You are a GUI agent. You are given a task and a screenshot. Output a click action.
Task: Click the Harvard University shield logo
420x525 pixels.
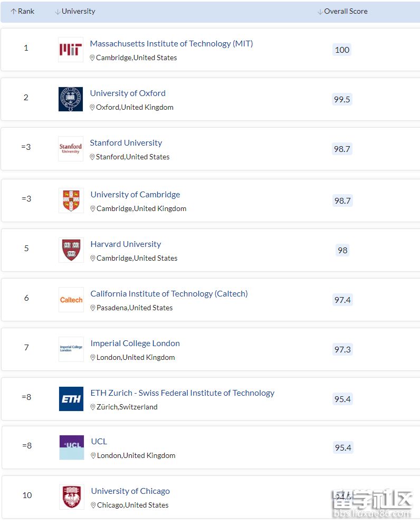(x=71, y=250)
